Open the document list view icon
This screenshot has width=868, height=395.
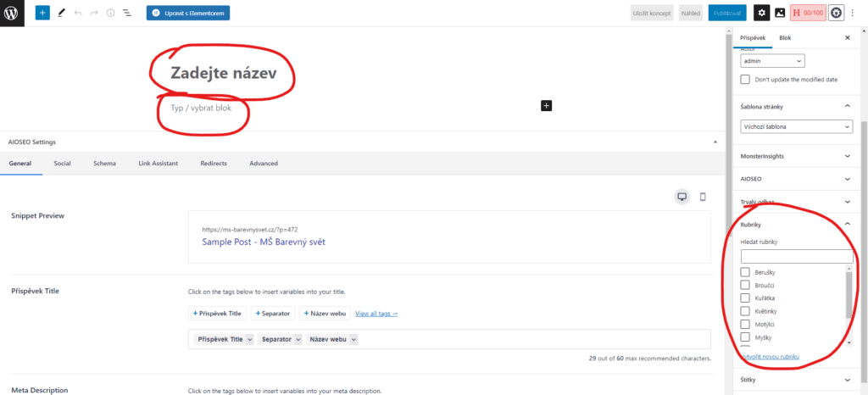click(127, 14)
